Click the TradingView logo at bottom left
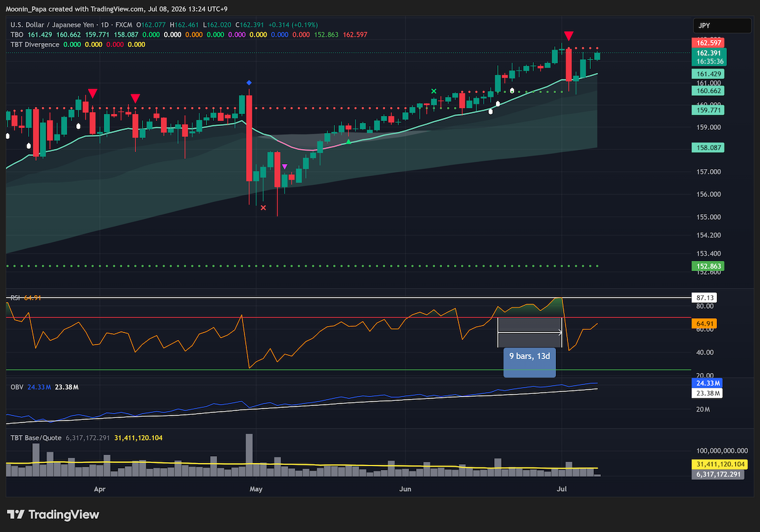The height and width of the screenshot is (532, 760). (53, 514)
